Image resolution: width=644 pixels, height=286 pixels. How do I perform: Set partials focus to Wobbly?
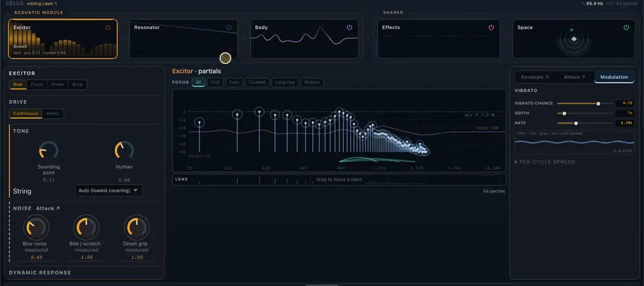click(x=312, y=83)
